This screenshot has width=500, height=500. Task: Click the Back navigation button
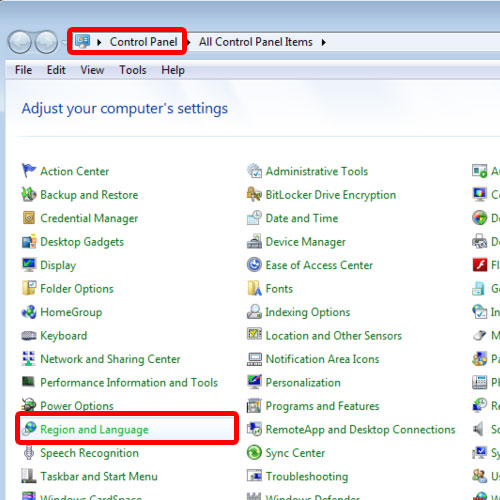[x=20, y=42]
